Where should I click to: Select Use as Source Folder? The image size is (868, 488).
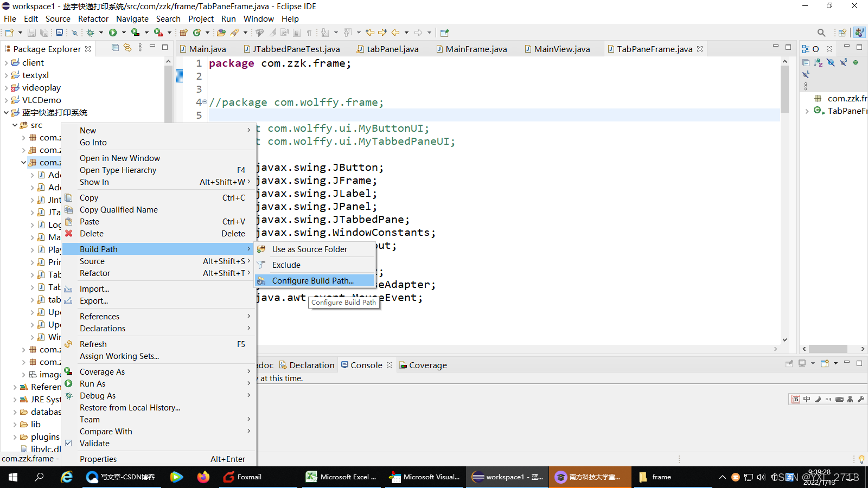click(x=310, y=249)
